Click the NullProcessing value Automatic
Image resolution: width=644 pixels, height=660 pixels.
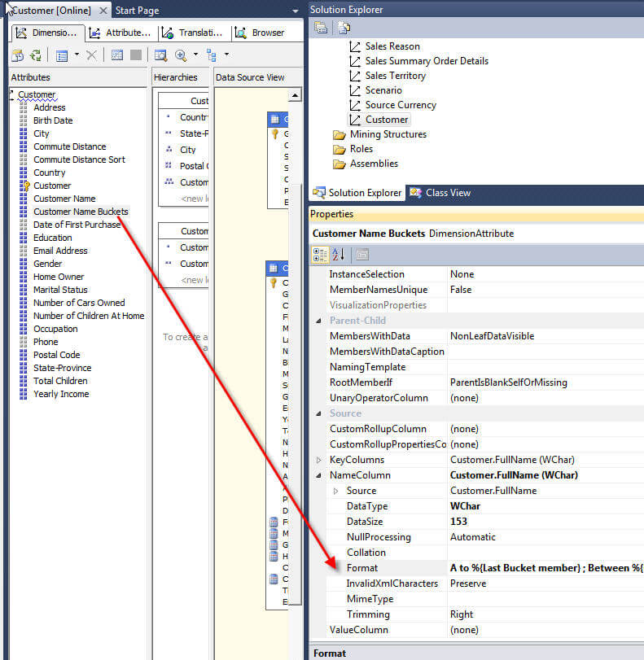tap(472, 537)
